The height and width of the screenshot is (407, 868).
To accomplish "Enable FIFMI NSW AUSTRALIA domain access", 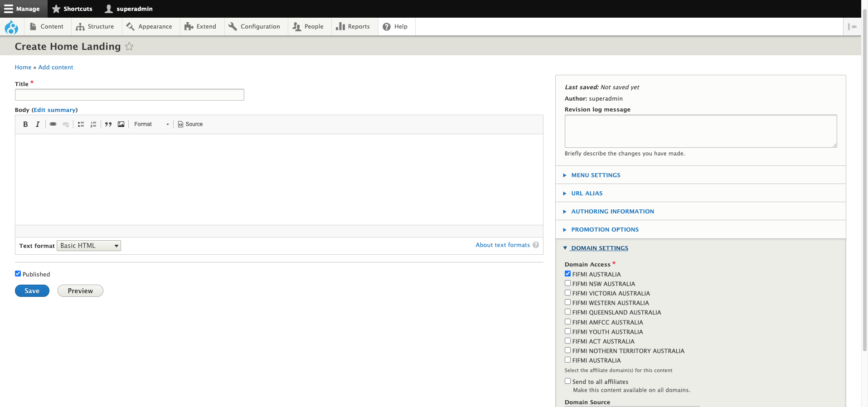I will 567,283.
